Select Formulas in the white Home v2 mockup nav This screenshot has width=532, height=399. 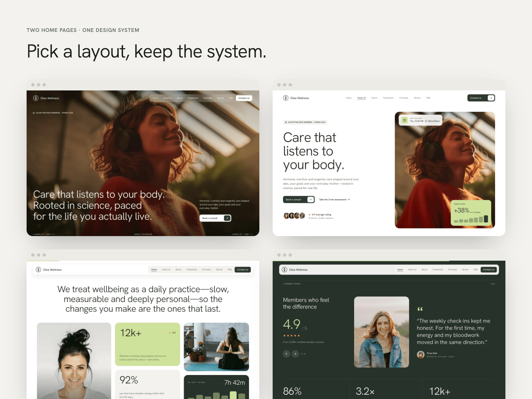coord(404,98)
